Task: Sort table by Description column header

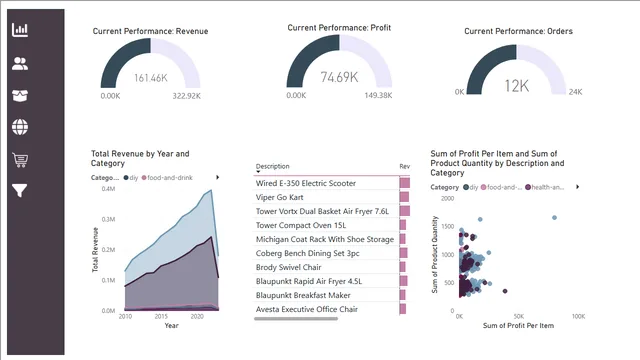Action: (272, 166)
